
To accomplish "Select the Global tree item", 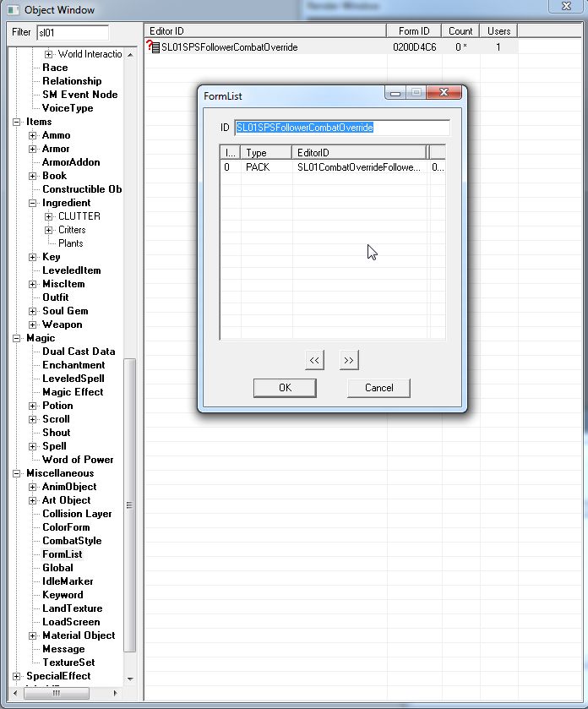I will [57, 568].
